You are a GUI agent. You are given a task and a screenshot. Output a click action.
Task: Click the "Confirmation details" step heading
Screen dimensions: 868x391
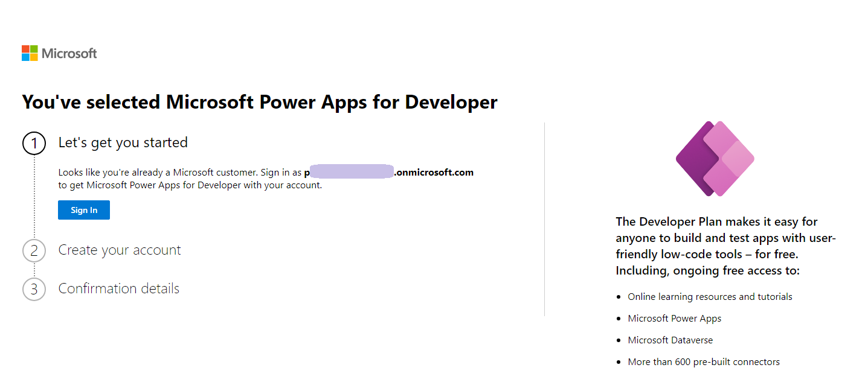[x=119, y=288]
